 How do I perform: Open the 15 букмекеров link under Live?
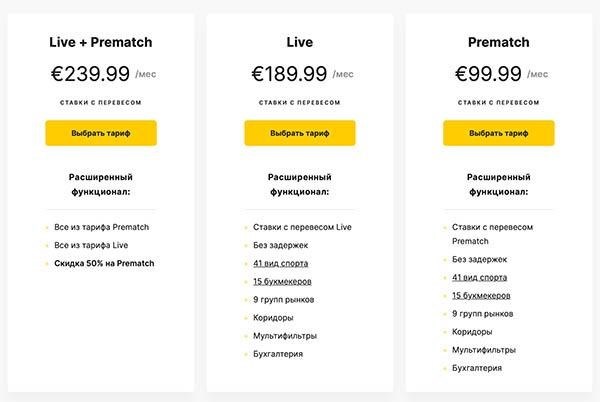click(282, 282)
